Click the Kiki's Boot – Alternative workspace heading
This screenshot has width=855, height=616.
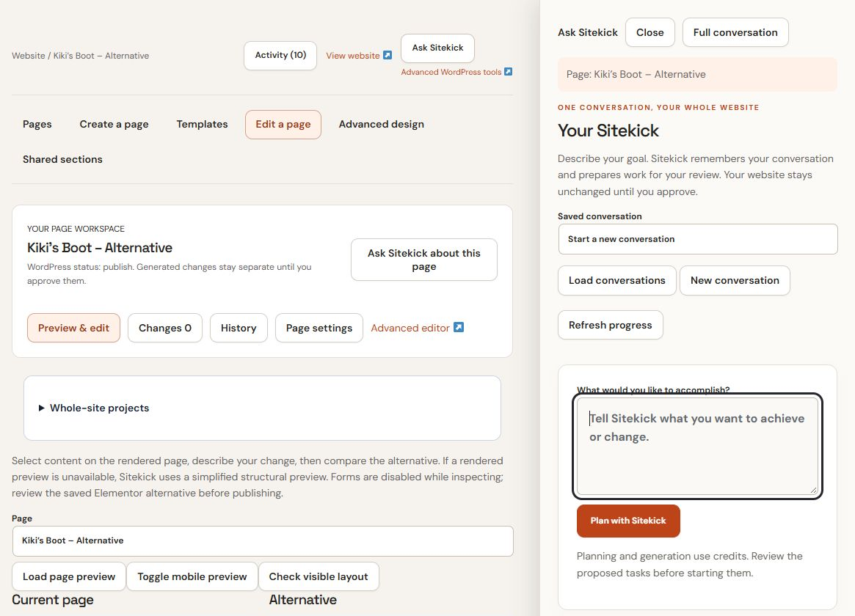(100, 248)
